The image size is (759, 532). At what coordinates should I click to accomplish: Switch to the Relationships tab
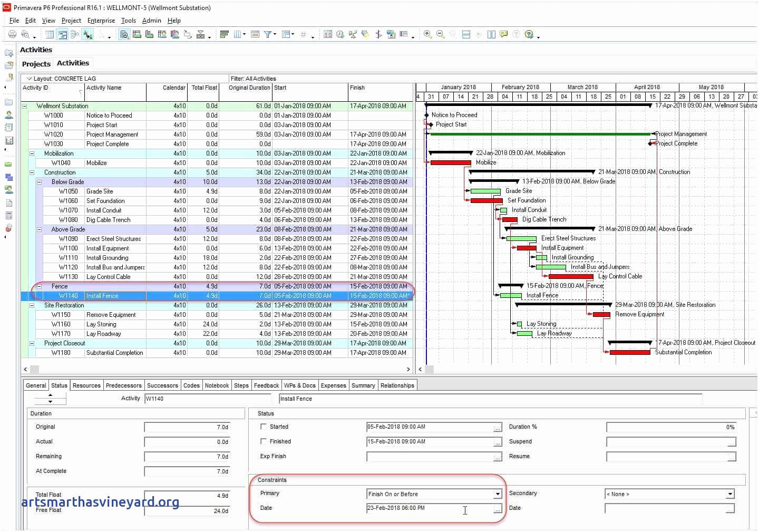pos(397,385)
